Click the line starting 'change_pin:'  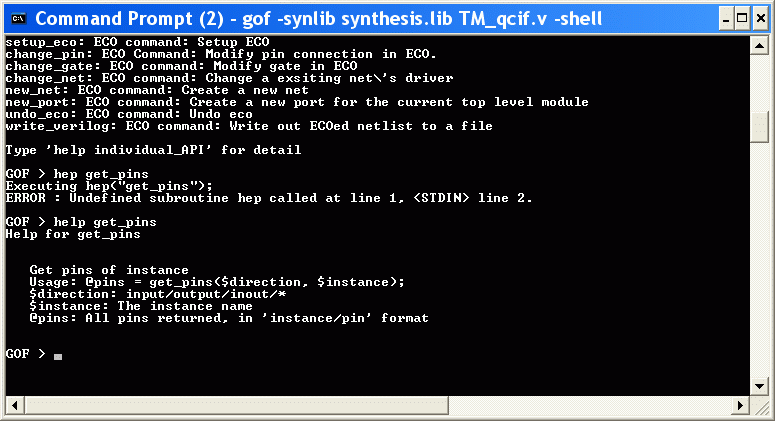click(221, 54)
